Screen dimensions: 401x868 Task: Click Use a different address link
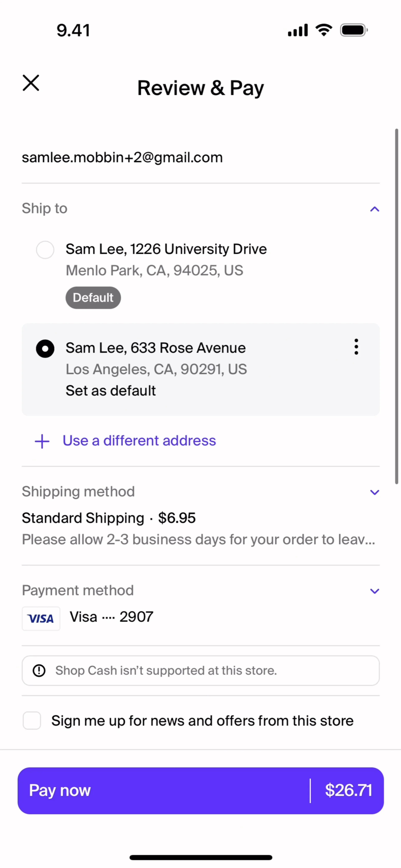click(139, 441)
